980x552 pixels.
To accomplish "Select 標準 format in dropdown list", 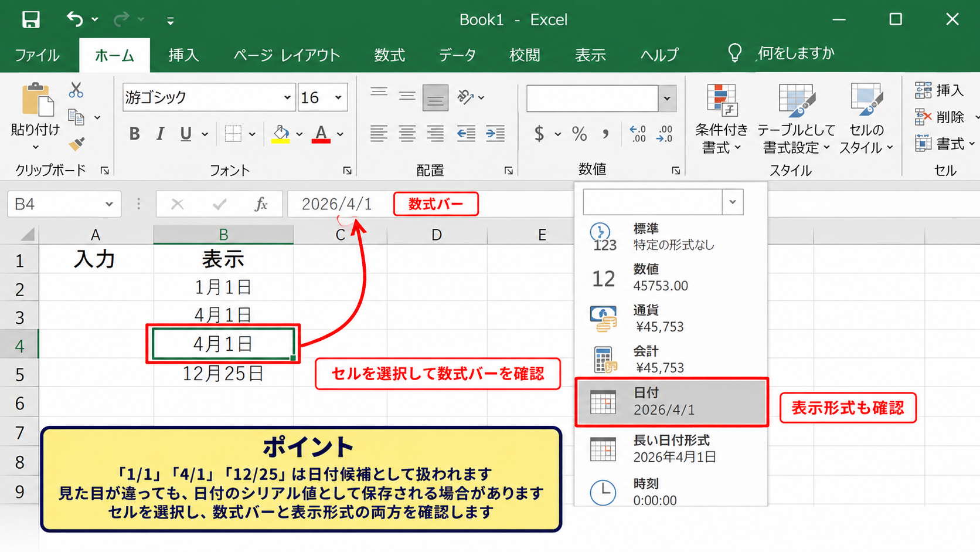I will tap(671, 237).
